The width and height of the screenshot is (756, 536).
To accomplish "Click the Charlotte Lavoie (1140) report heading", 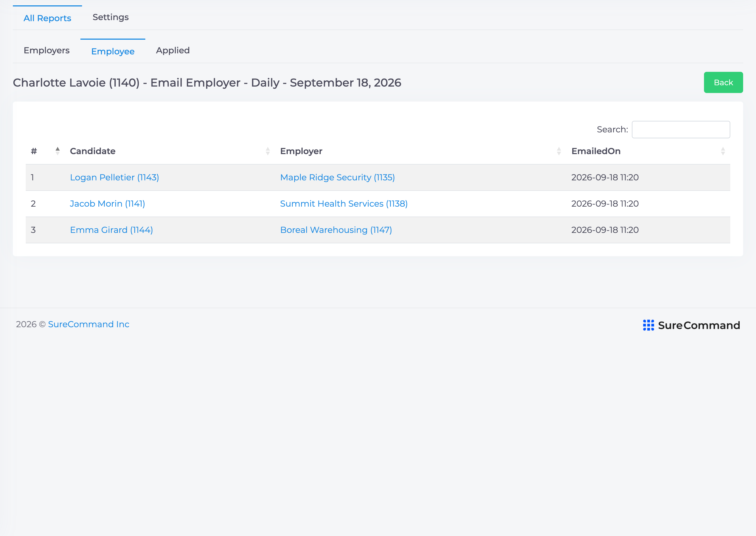I will point(207,83).
